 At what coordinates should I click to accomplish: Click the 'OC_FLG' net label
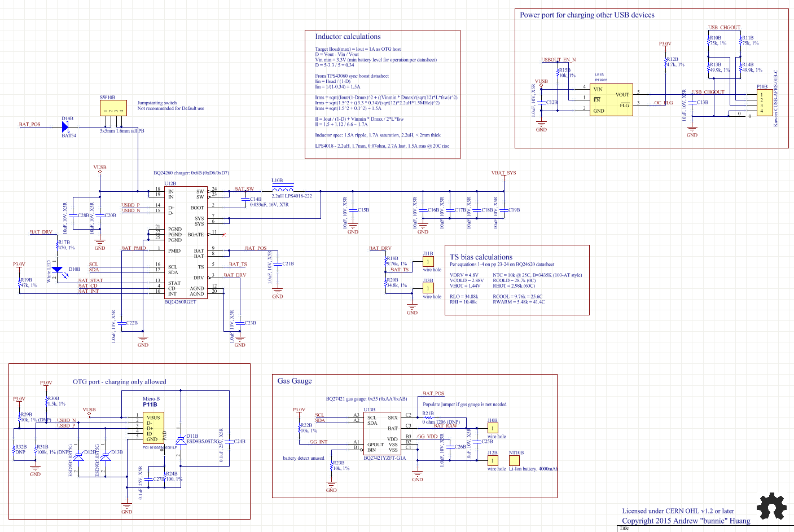664,103
